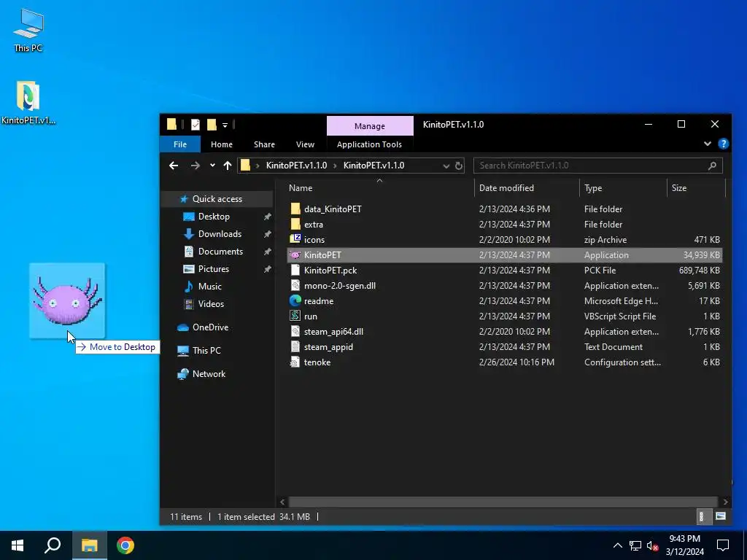Open Music in the navigation pane
The height and width of the screenshot is (560, 747).
(x=209, y=287)
